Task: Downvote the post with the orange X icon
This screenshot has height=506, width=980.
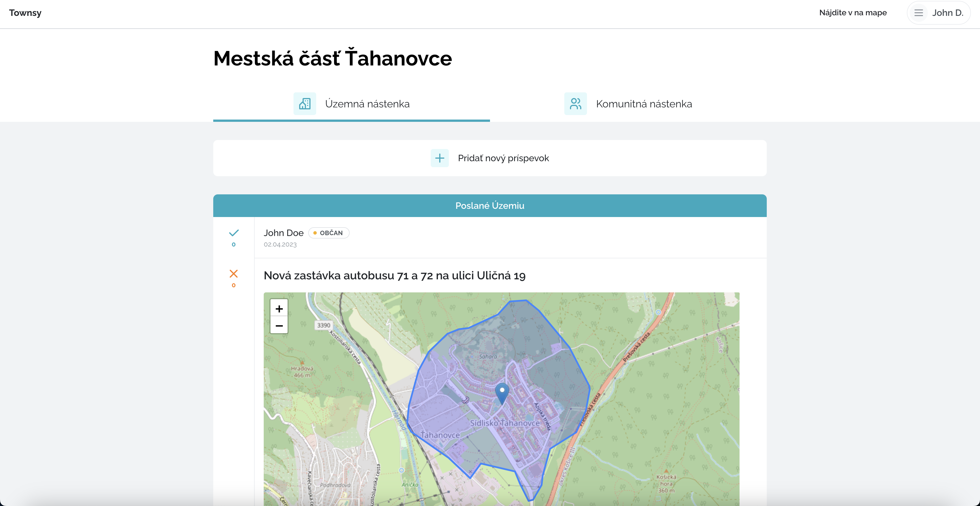Action: 234,274
